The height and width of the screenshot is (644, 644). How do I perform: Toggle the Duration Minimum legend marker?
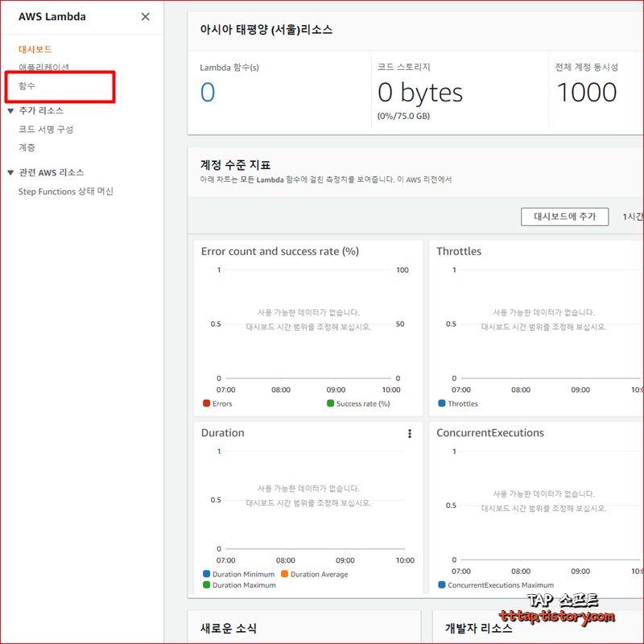tap(207, 574)
